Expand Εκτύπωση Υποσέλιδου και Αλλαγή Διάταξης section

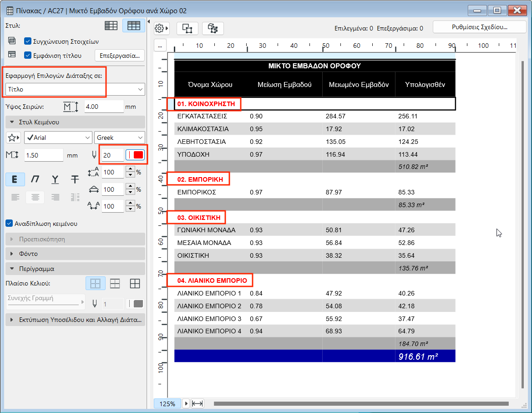coord(75,320)
